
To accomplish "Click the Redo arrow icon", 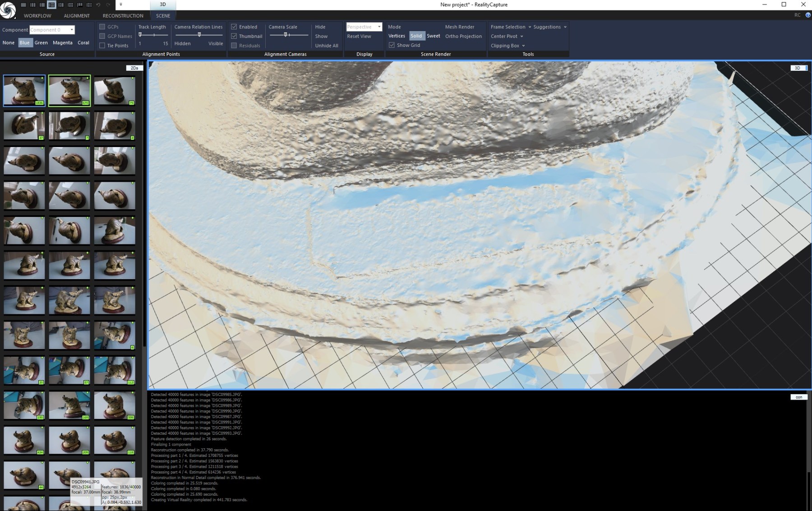I will [108, 5].
